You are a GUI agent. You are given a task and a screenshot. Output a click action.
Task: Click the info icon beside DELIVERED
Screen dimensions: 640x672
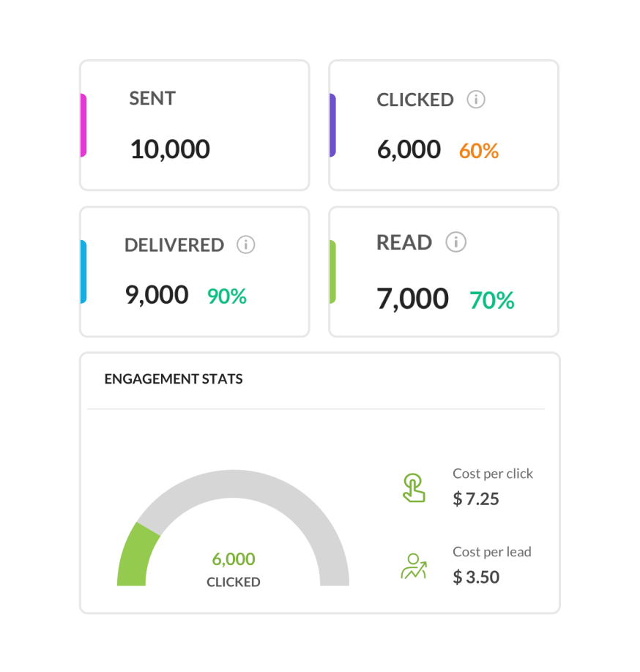246,244
